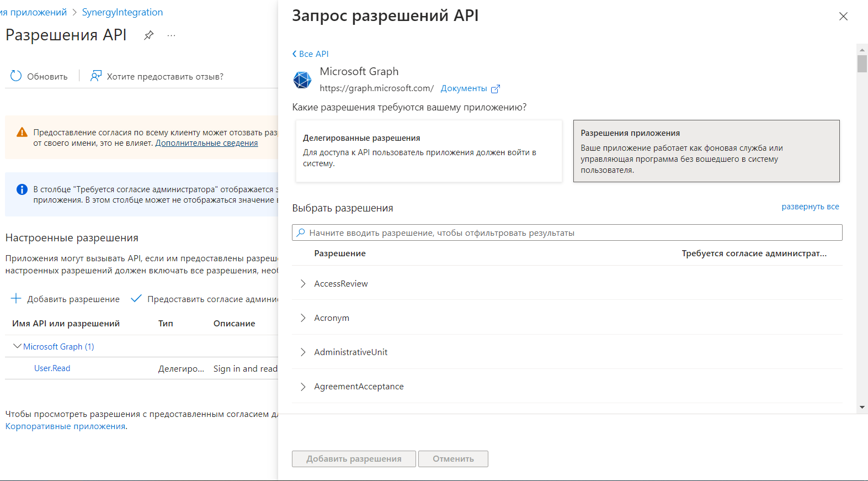Click the feedback person icon

[96, 76]
